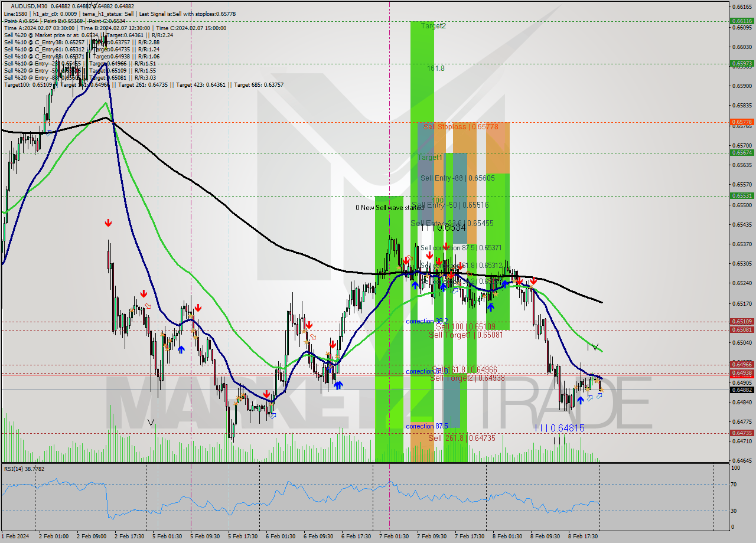Click the 'Target1' label on the chart

coord(430,158)
